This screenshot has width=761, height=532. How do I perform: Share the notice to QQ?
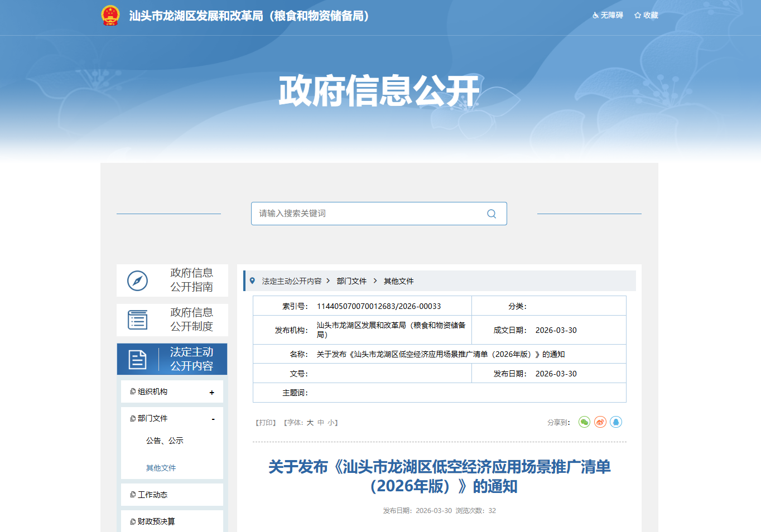click(616, 422)
